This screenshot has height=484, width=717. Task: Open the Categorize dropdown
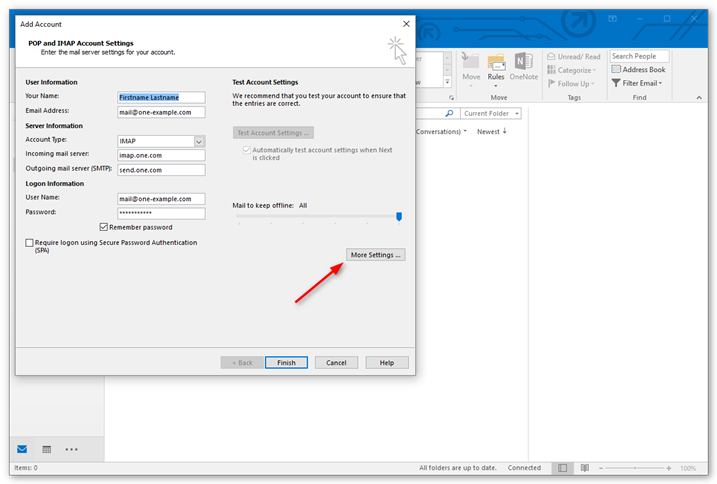point(572,70)
